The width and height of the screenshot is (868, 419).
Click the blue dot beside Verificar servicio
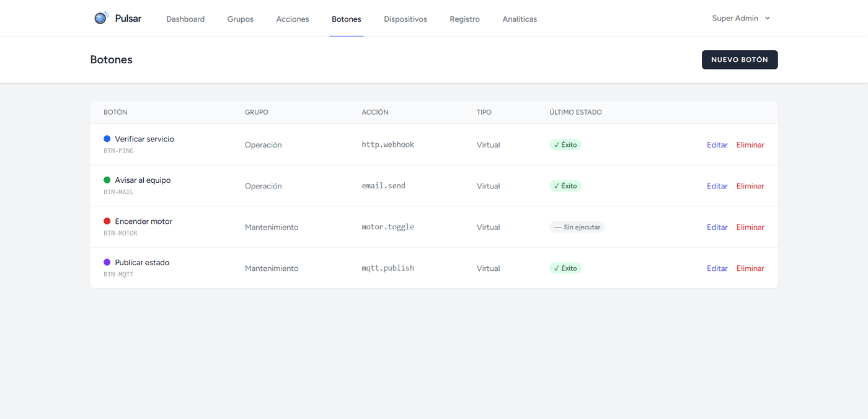click(x=107, y=139)
